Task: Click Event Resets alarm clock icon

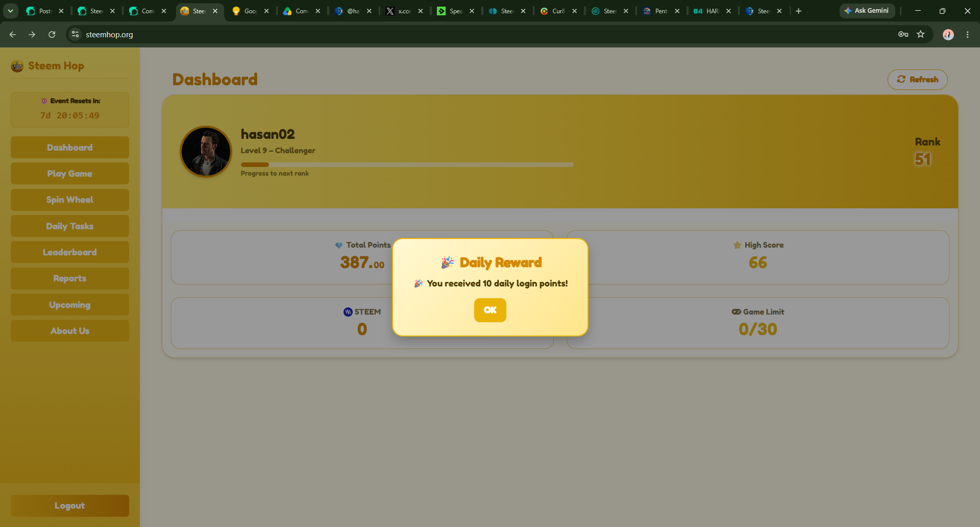Action: pos(44,101)
